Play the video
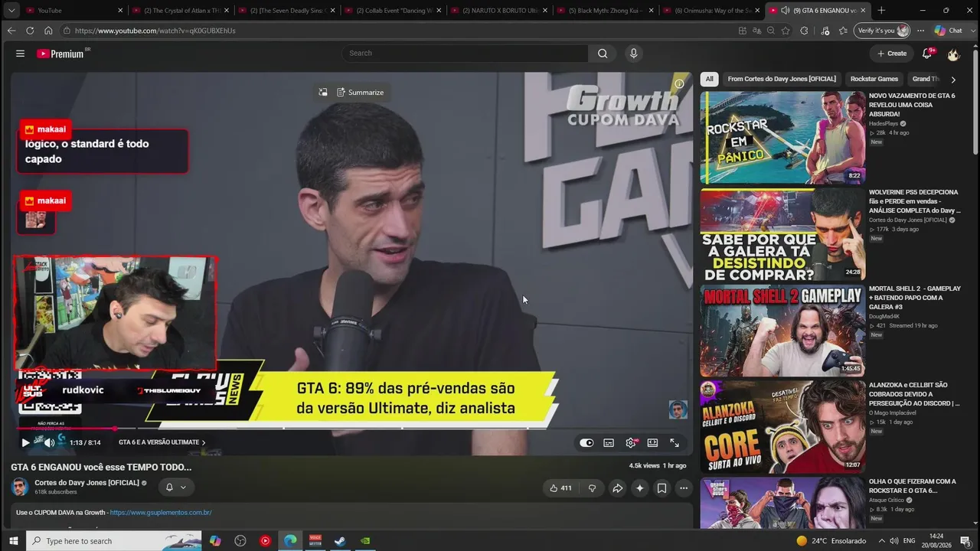980x551 pixels. [x=25, y=442]
